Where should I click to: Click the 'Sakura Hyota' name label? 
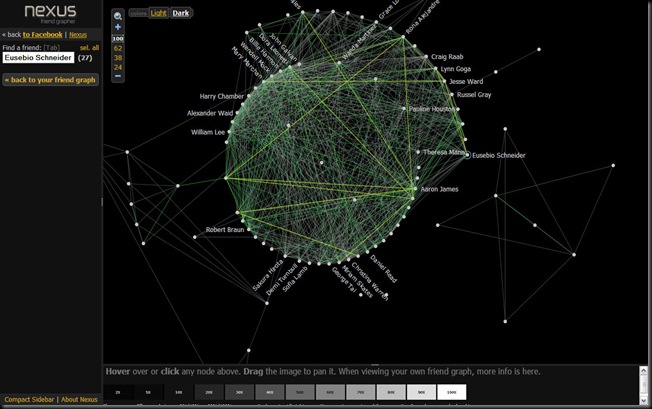(268, 275)
